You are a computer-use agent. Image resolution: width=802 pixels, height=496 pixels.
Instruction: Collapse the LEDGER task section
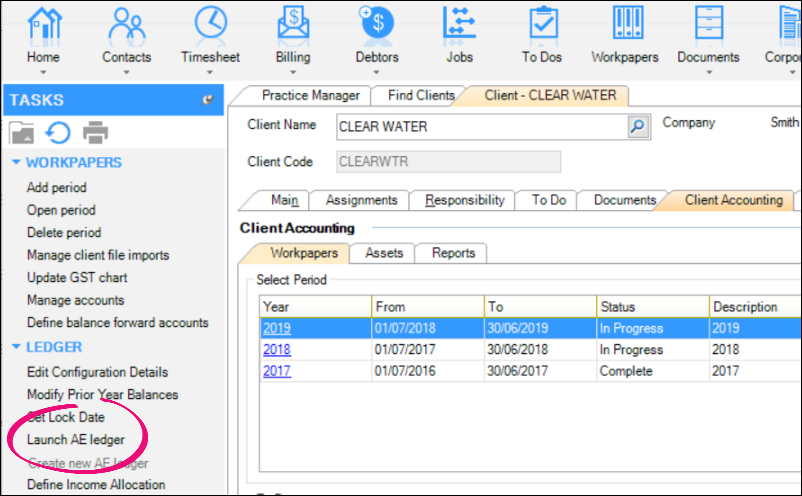16,348
